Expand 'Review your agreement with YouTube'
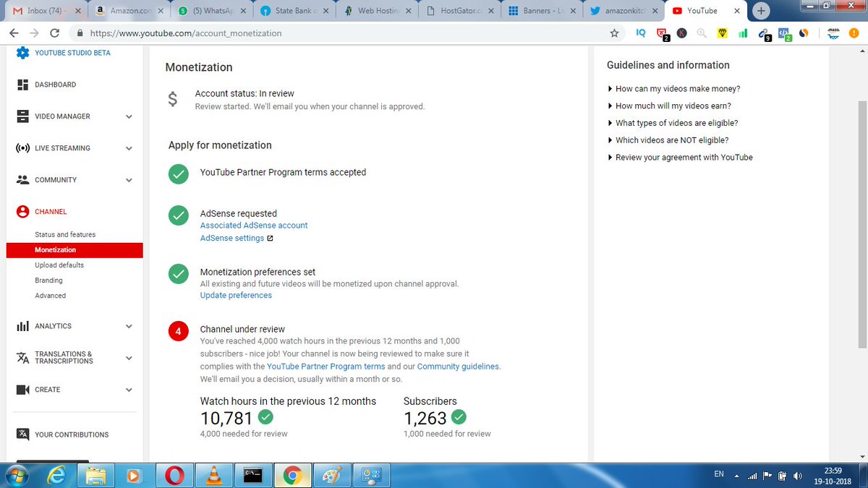868x488 pixels. 680,158
